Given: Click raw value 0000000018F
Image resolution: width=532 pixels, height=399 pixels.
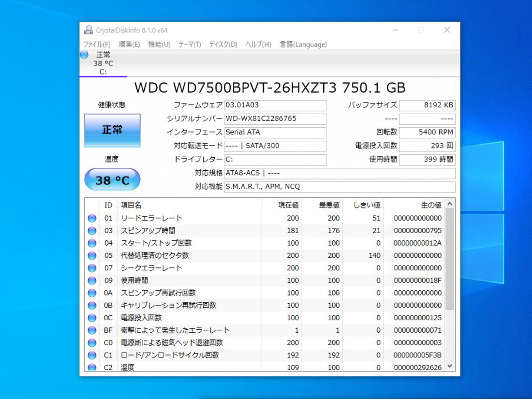Looking at the screenshot, I should 418,281.
